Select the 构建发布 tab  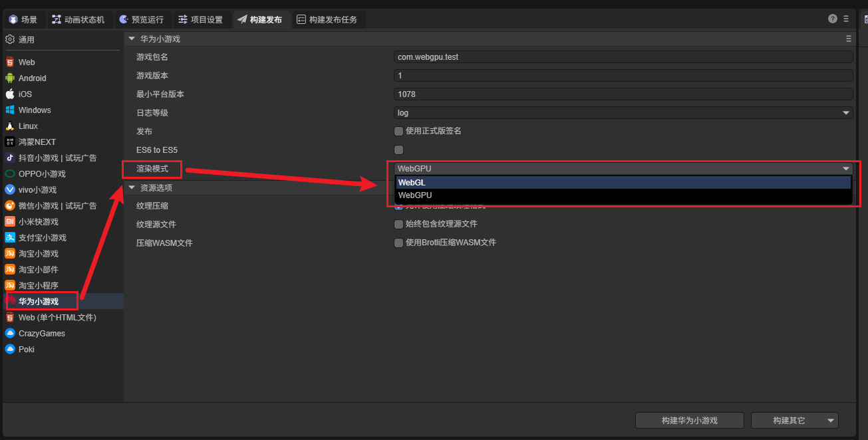260,19
